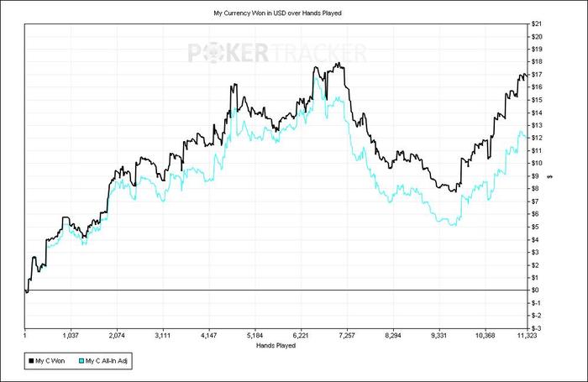
Task: Click the $3 y-axis label
Action: (536, 252)
